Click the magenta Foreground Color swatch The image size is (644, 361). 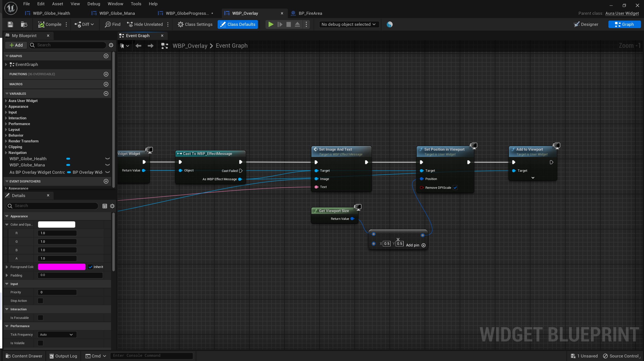61,267
